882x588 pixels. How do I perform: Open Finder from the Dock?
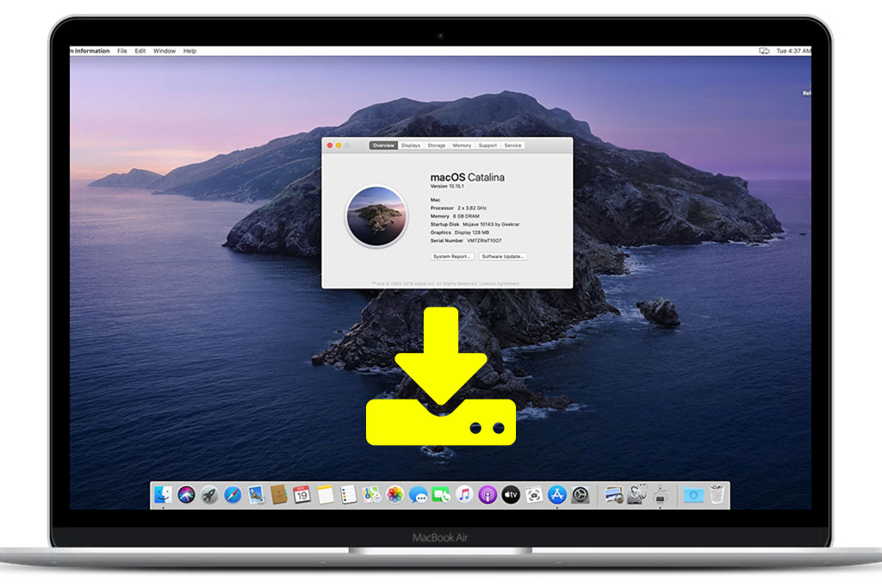coord(163,495)
